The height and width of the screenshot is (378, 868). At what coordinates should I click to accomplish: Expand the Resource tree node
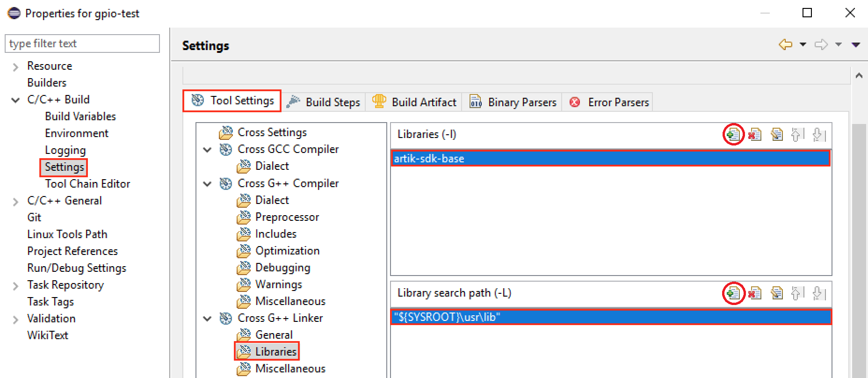pyautogui.click(x=15, y=67)
